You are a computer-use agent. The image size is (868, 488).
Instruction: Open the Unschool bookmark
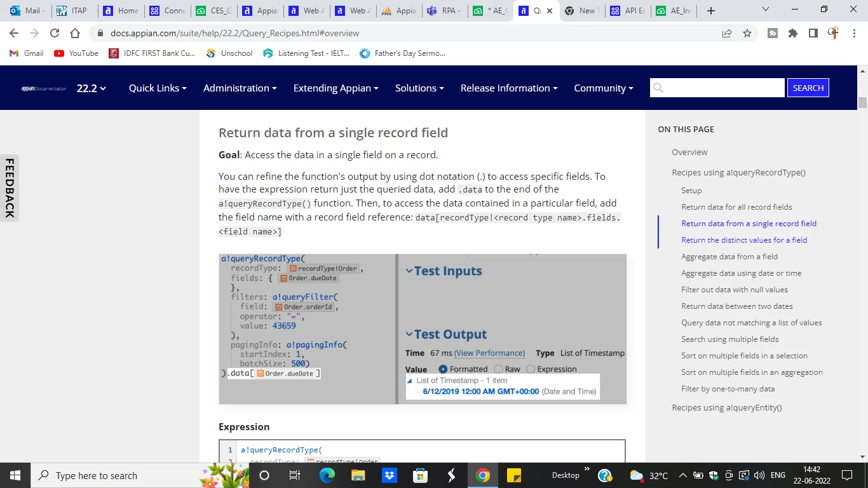point(229,53)
